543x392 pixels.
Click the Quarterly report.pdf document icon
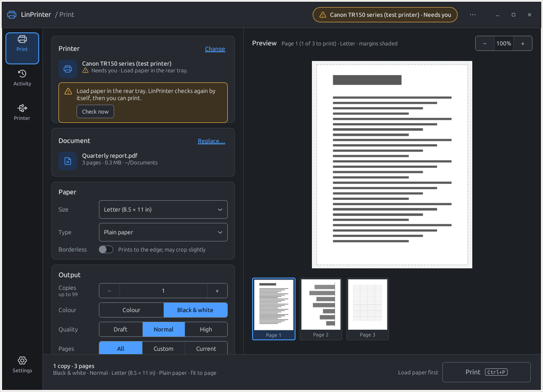click(x=68, y=161)
